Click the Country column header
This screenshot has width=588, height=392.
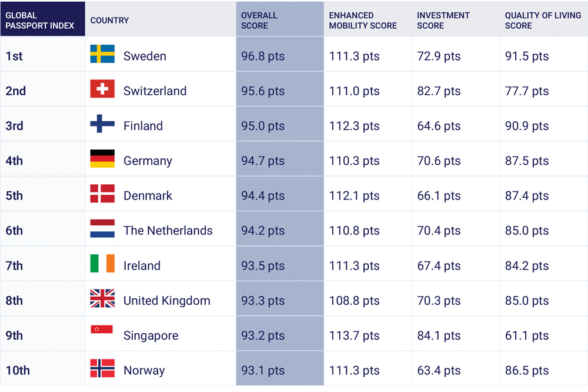point(110,21)
